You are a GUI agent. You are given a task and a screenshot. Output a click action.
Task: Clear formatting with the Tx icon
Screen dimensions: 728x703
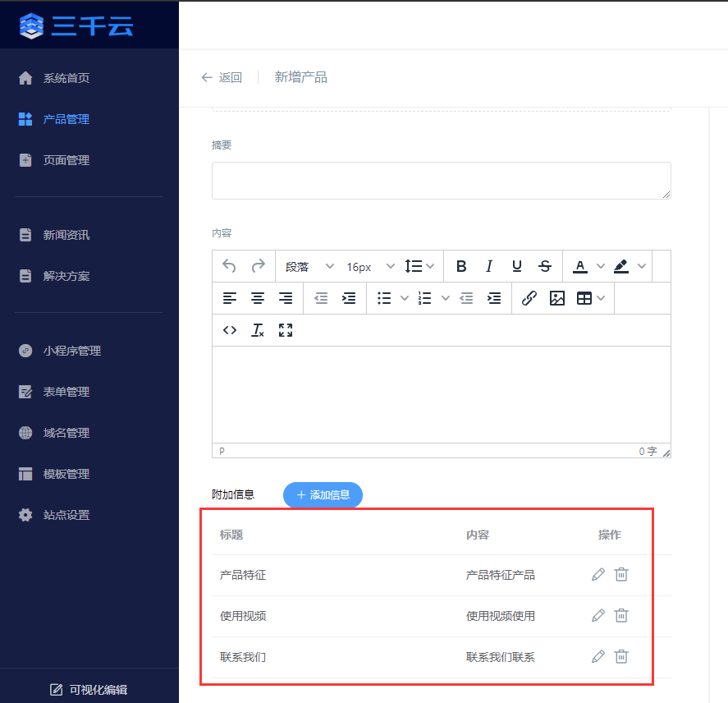258,330
